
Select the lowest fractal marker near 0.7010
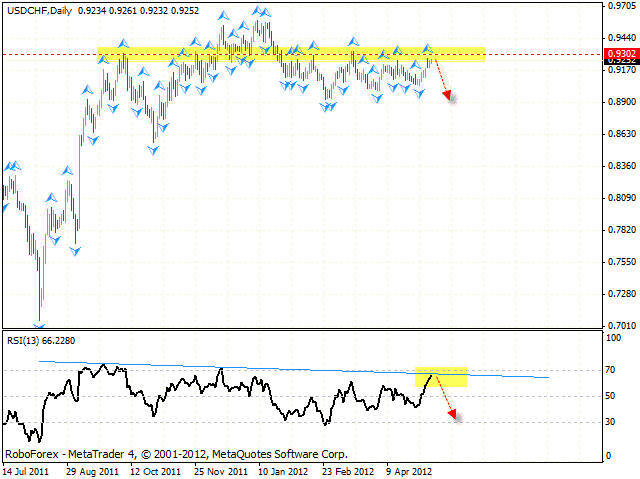40,323
